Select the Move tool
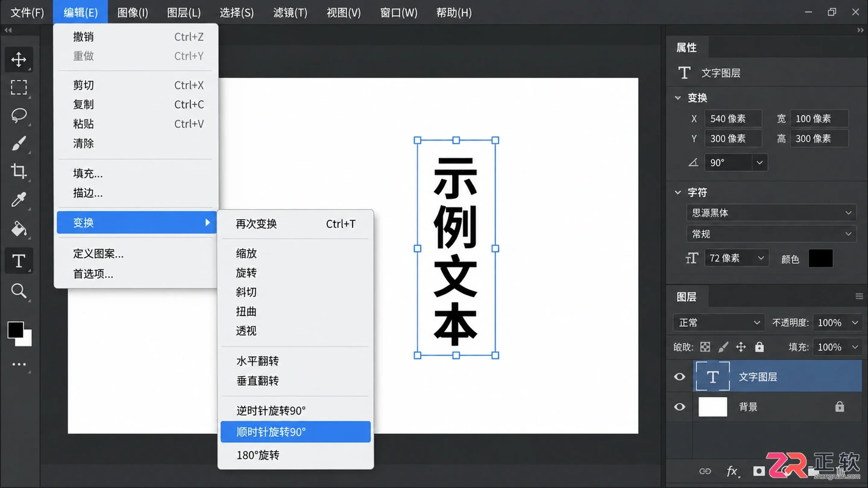 click(19, 59)
